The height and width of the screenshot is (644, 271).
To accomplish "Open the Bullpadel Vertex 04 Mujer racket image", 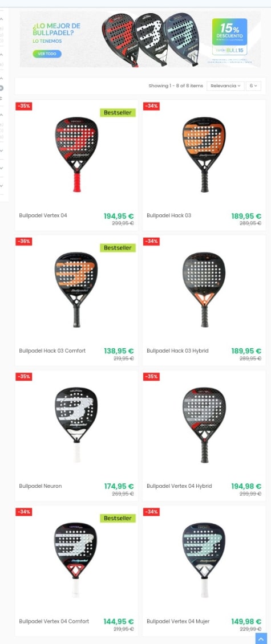I will (204, 560).
